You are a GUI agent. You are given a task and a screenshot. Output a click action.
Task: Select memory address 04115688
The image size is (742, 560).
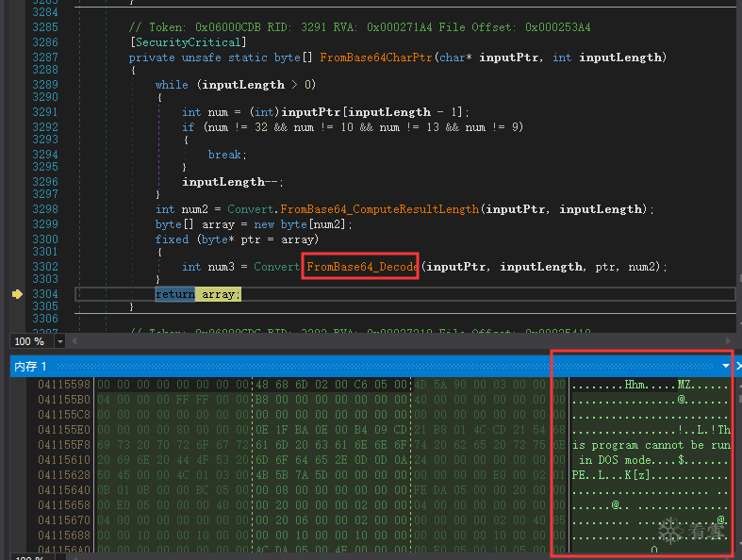point(64,535)
